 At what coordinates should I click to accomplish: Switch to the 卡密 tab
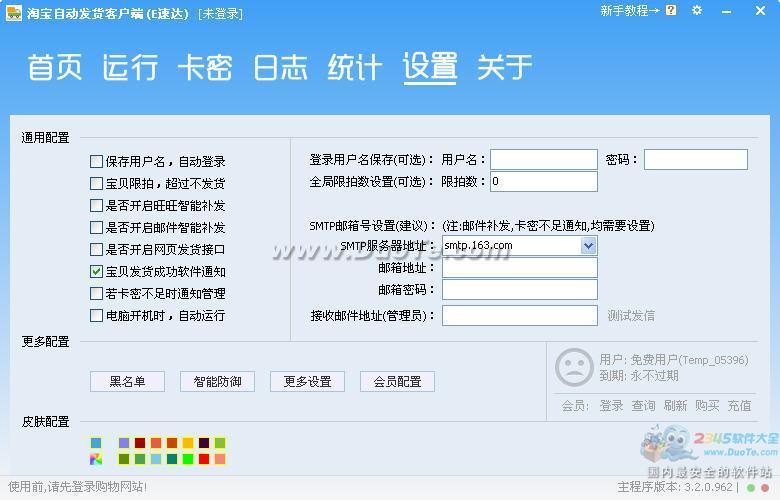click(x=205, y=67)
